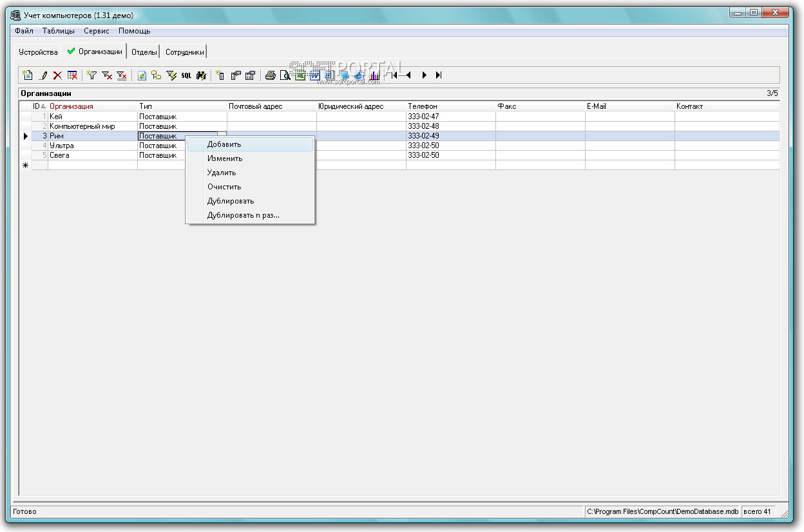804x532 pixels.
Task: Open the Помощь menu
Action: [x=134, y=31]
